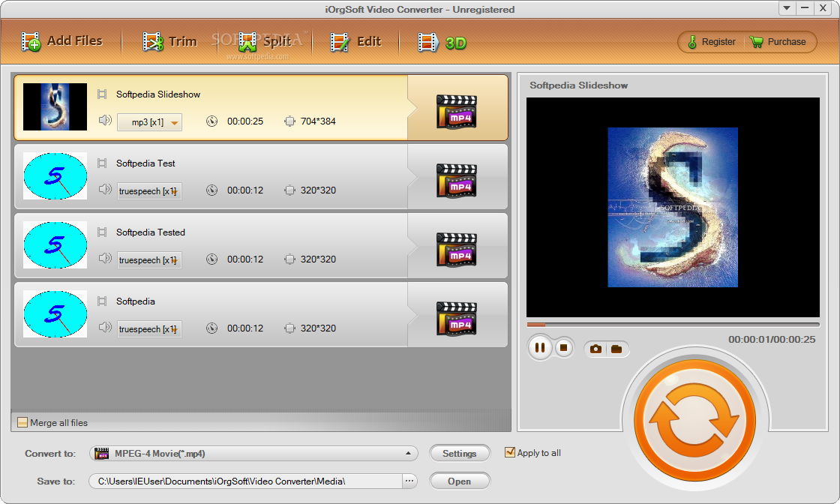Screen dimensions: 840x504
Task: Open truespeech audio dropdown for Softpedia Tested
Action: pos(149,260)
